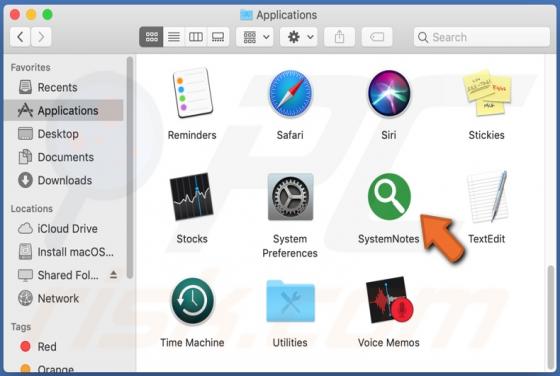Go back with the left chevron button

[20, 37]
